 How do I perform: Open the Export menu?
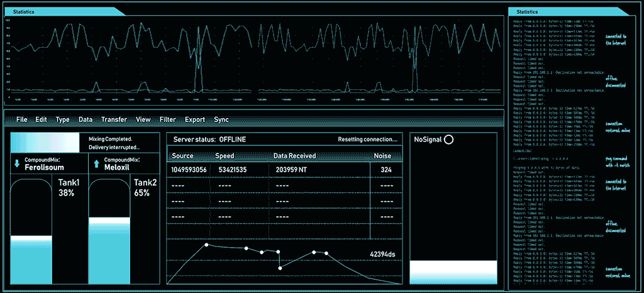coord(195,119)
